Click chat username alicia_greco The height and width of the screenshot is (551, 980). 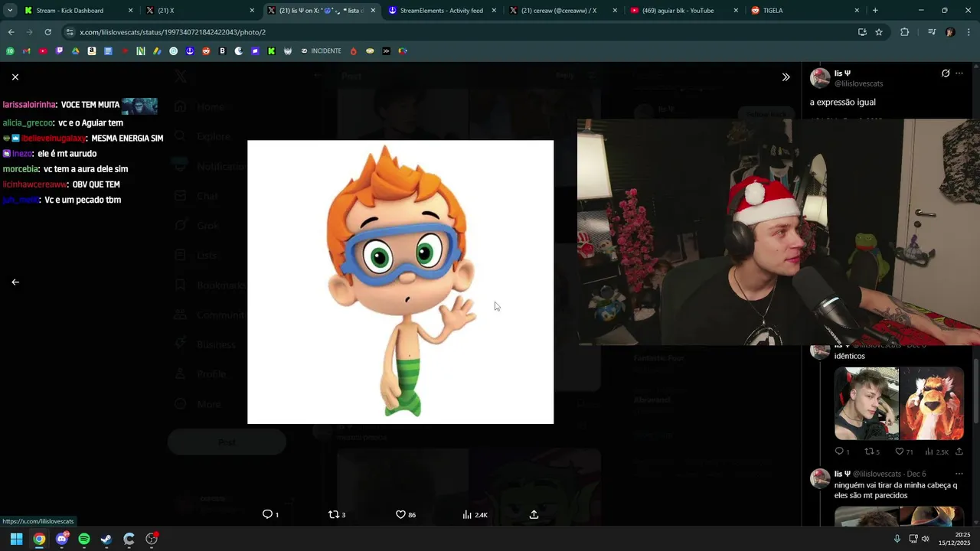28,122
